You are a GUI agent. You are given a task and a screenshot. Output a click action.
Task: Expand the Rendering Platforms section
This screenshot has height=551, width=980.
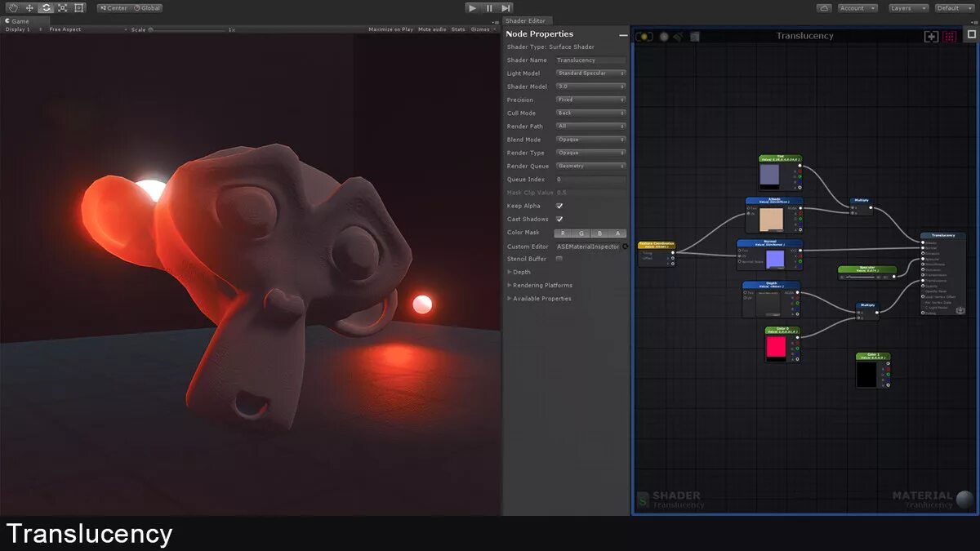click(541, 285)
